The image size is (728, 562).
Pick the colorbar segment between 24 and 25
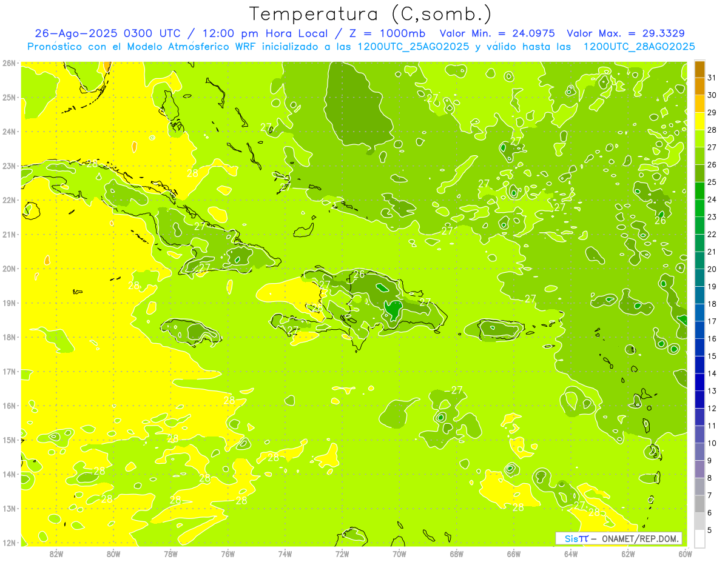(x=699, y=191)
